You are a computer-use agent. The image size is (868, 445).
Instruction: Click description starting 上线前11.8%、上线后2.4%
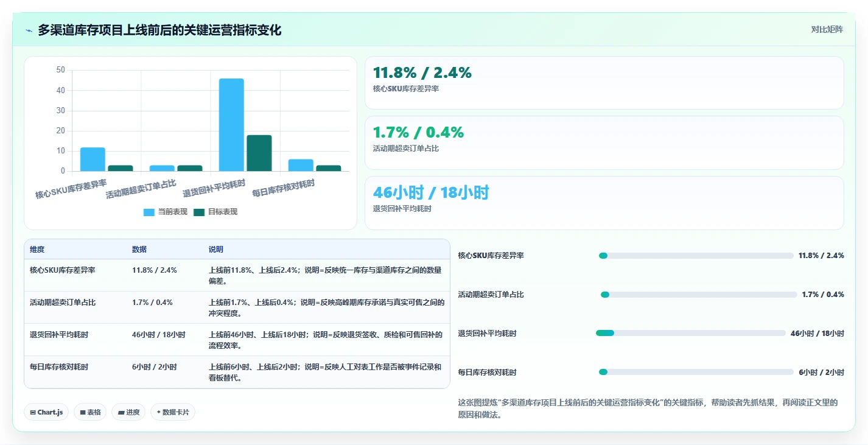tap(326, 275)
